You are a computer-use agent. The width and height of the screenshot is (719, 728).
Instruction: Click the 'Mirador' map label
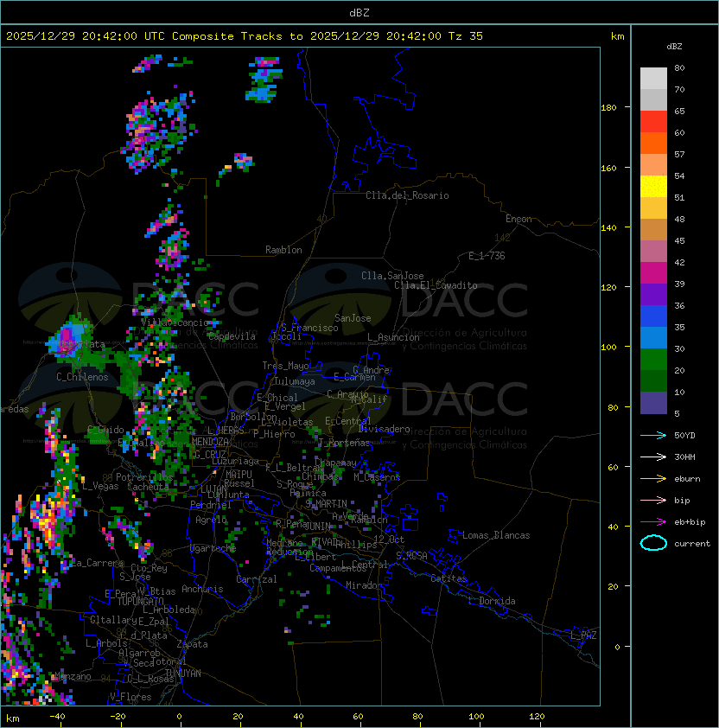[x=364, y=585]
